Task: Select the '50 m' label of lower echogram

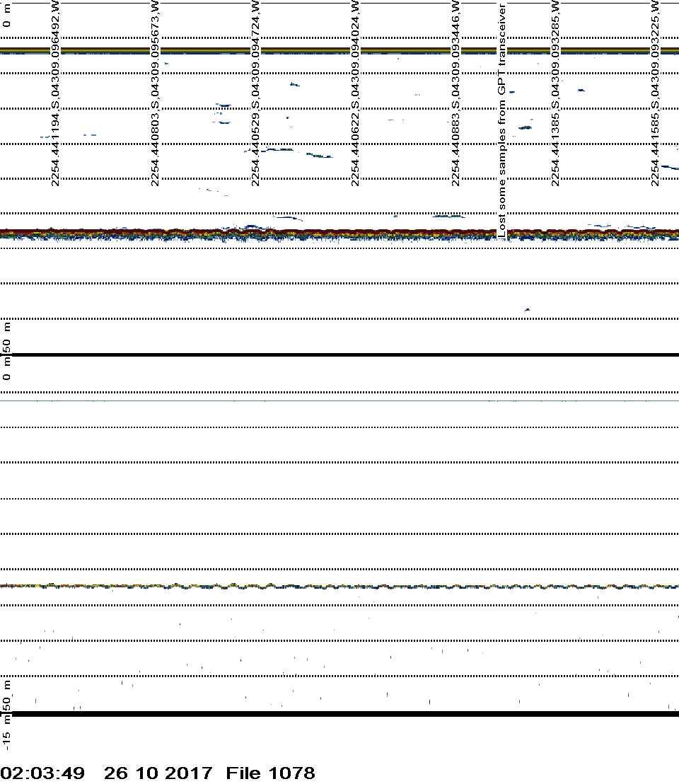Action: tap(7, 695)
